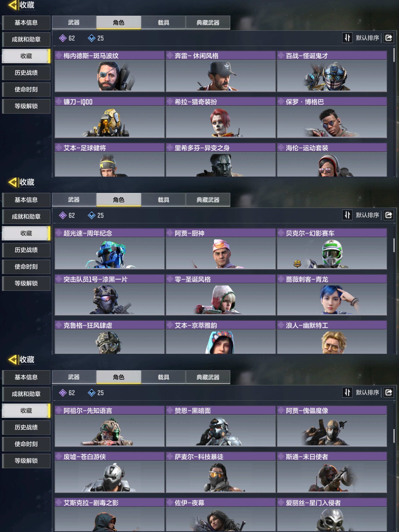Click the sort arrows icon in middle panel
Image resolution: width=399 pixels, height=532 pixels.
click(x=347, y=215)
